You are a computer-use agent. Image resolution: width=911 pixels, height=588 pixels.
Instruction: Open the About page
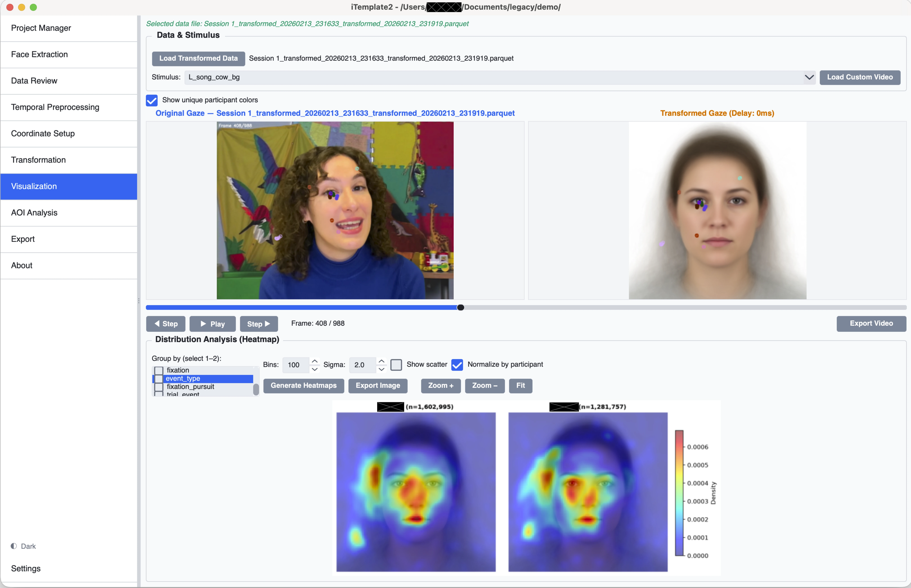(69, 265)
